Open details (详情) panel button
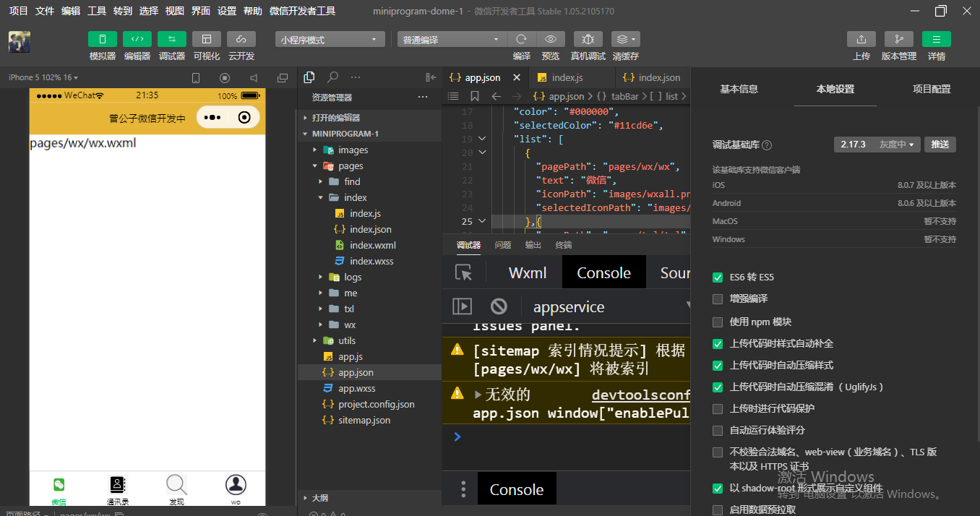The width and height of the screenshot is (980, 516). point(937,39)
